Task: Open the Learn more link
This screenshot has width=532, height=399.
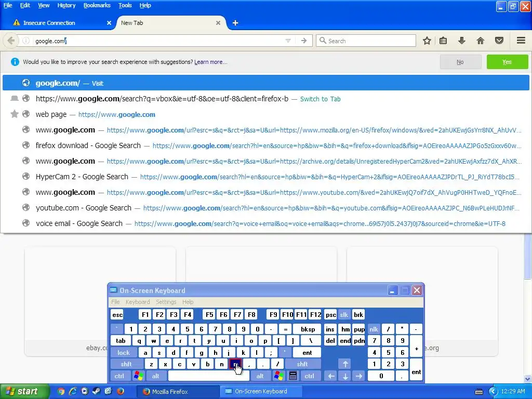Action: 211,62
